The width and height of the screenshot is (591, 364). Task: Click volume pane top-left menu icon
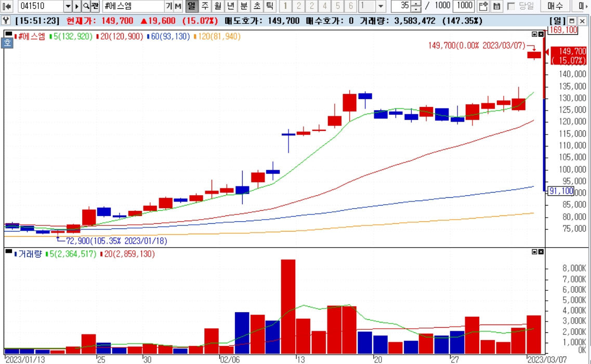8,251
